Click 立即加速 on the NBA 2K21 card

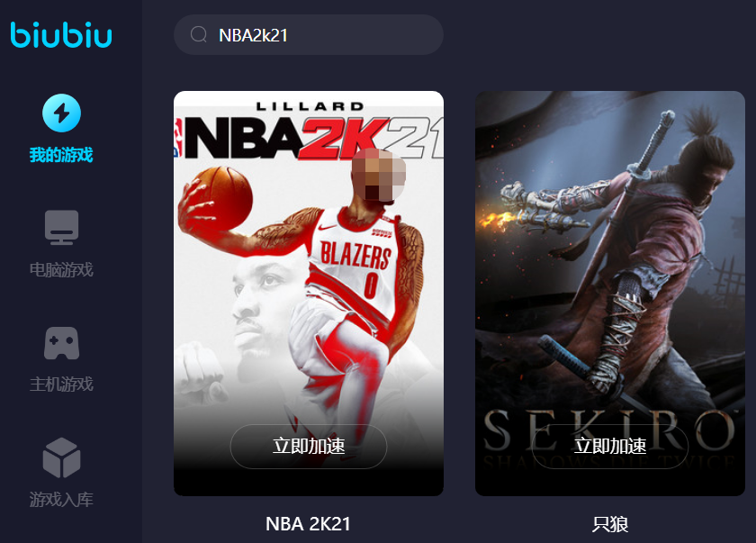(x=309, y=446)
